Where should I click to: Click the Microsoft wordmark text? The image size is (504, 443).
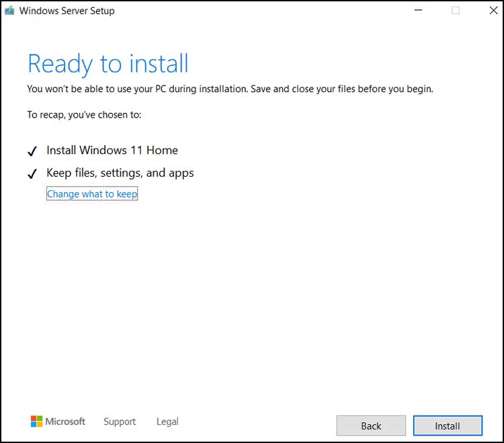[x=65, y=421]
